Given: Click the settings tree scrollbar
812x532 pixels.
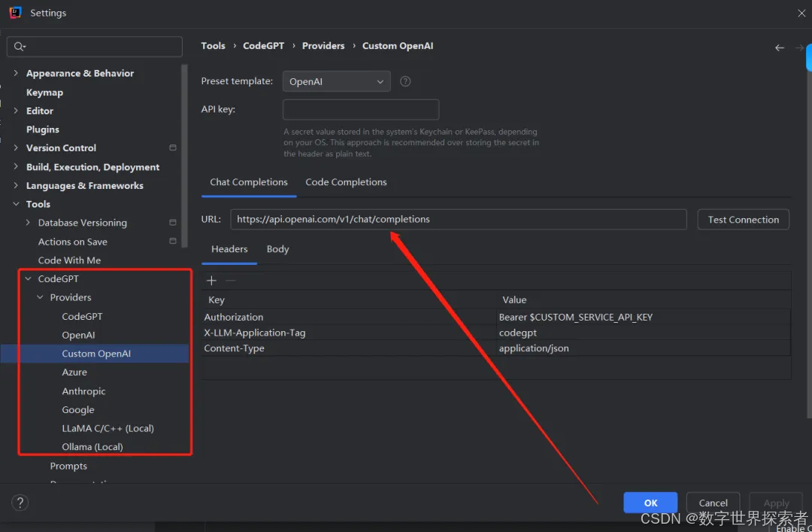Looking at the screenshot, I should click(x=184, y=156).
